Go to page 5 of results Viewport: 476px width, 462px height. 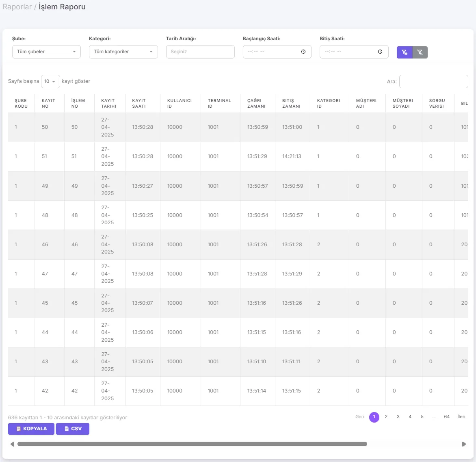(422, 417)
